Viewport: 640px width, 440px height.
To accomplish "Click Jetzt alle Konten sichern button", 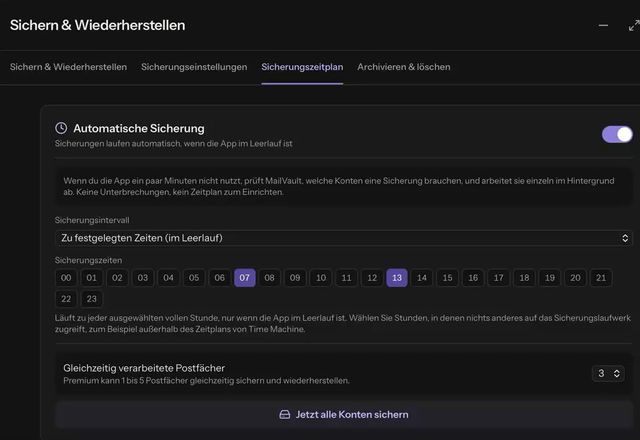I will coord(344,415).
